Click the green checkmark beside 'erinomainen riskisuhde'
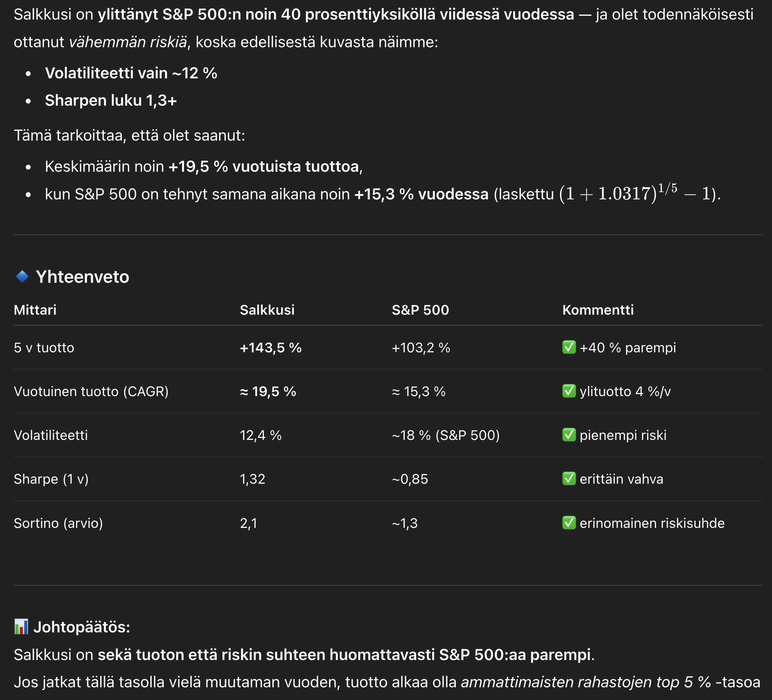This screenshot has height=700, width=772. click(569, 523)
